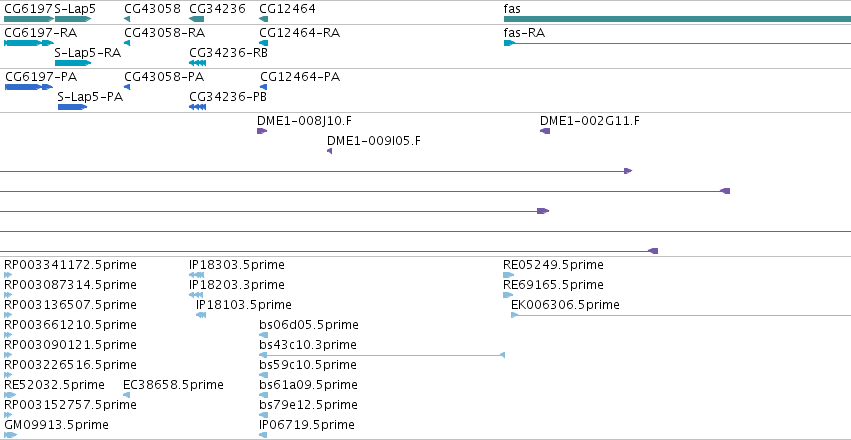Viewport: 851px width, 440px height.
Task: Select the DME1-008J10.F feature
Action: (262, 131)
